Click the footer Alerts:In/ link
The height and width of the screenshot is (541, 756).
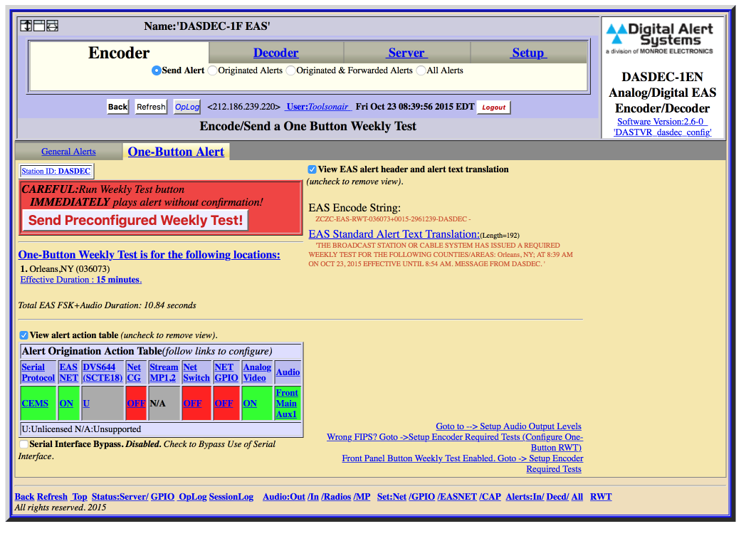tap(525, 497)
